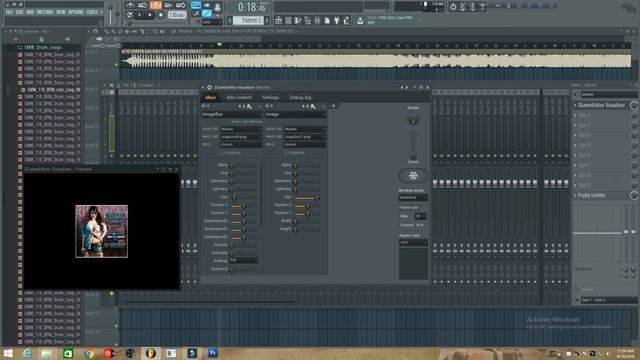Open the EDIT menu
Screen dimensions: 640x360
tap(20, 12)
